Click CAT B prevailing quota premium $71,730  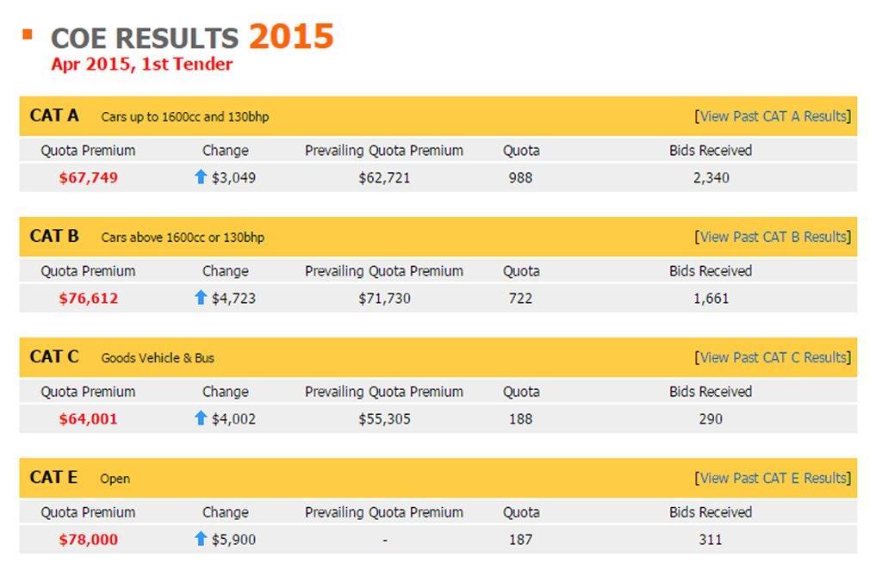[384, 299]
